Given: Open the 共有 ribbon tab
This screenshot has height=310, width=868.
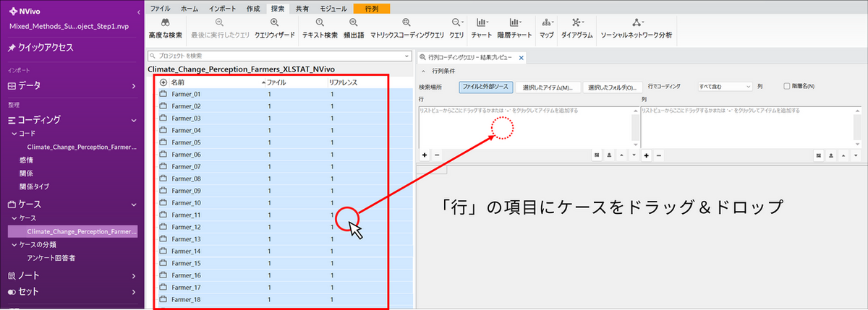Looking at the screenshot, I should coord(301,8).
